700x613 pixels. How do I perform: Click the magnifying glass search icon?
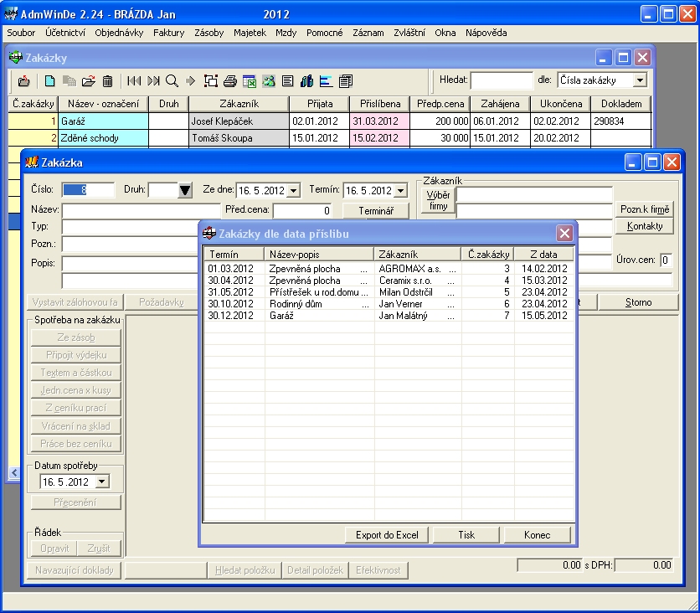tap(172, 80)
